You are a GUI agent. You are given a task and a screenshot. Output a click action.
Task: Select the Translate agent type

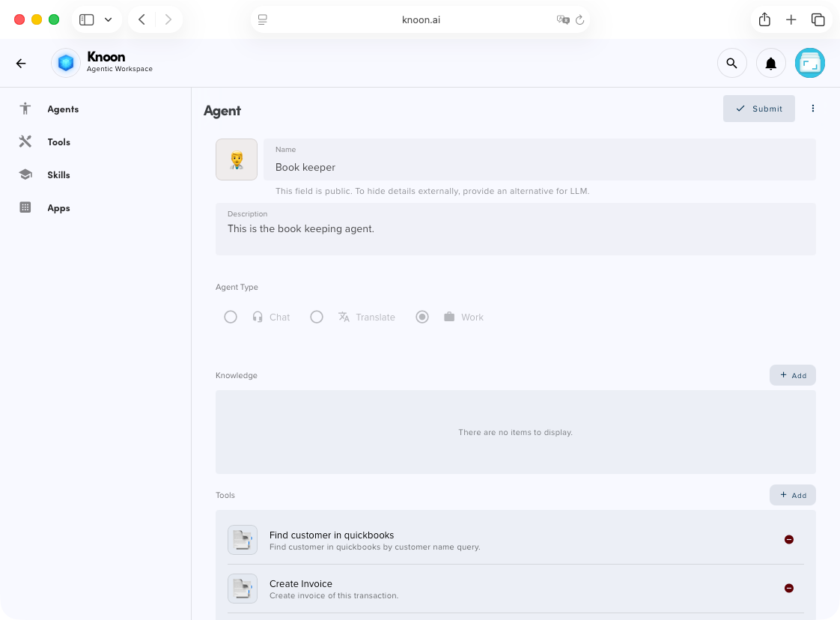coord(317,317)
